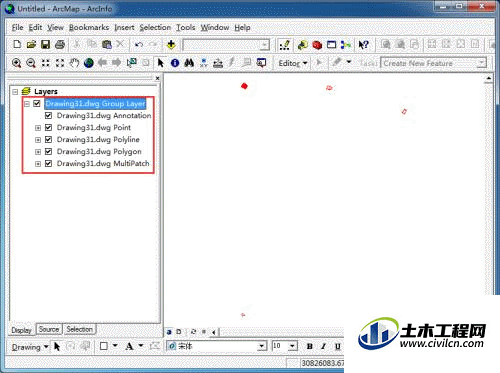The width and height of the screenshot is (500, 373).
Task: Click Fixed Zoom In icon
Action: coord(45,63)
